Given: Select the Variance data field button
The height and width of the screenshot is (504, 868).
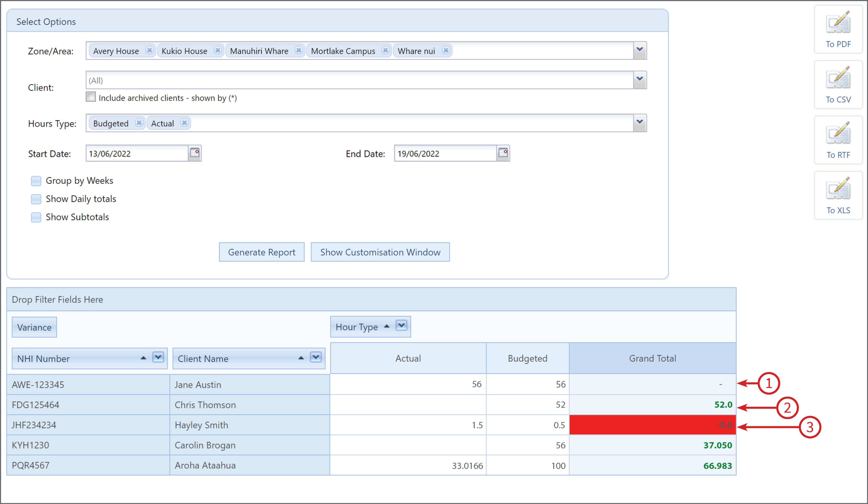Looking at the screenshot, I should click(x=34, y=327).
